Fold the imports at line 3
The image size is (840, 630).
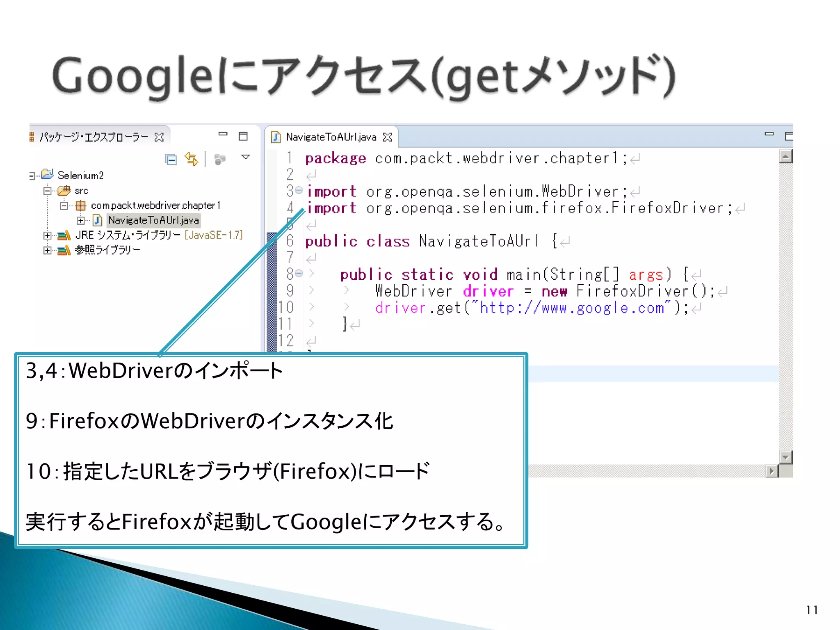pos(299,190)
